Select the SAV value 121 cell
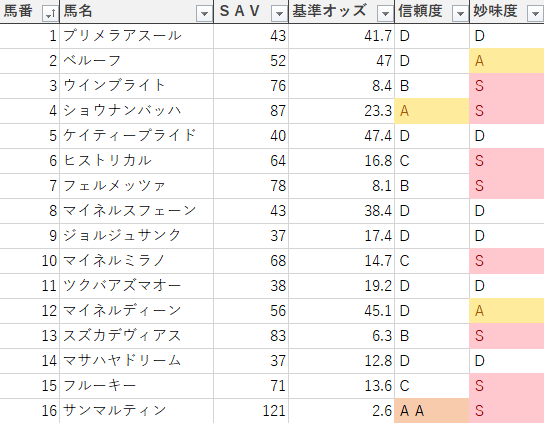 251,411
